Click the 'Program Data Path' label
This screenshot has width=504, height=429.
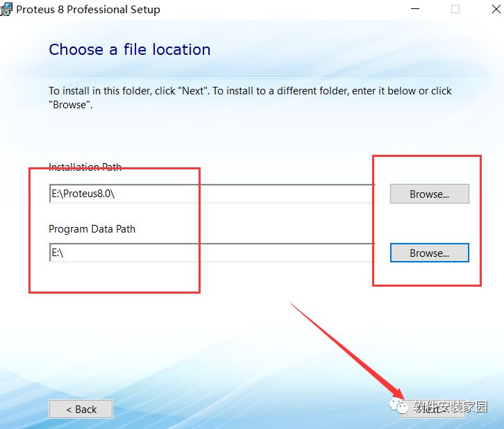(92, 229)
